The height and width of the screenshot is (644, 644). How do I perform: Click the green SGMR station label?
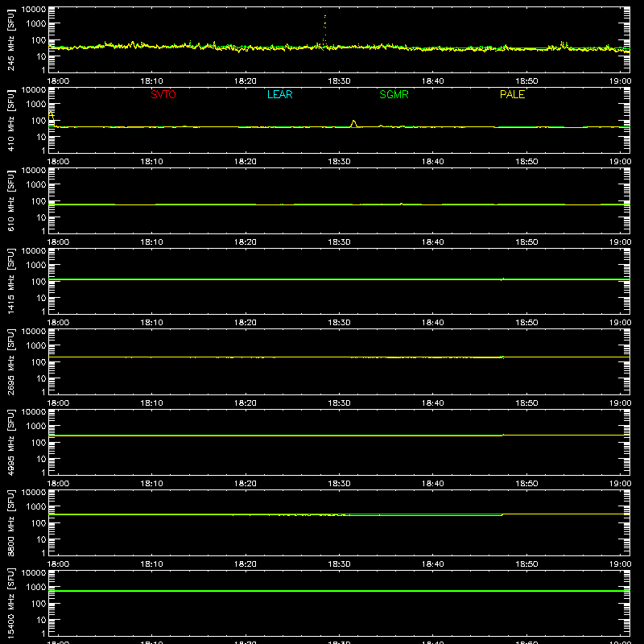pos(394,94)
